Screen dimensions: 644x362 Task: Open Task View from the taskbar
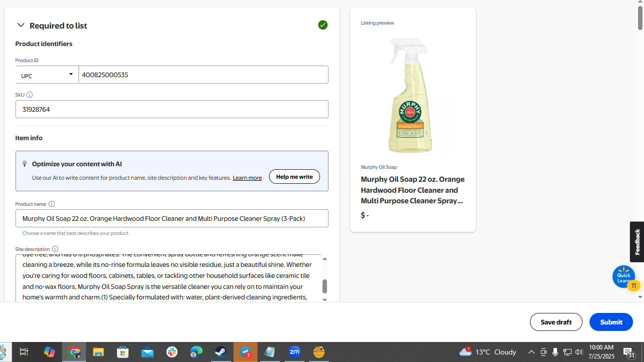coord(23,352)
